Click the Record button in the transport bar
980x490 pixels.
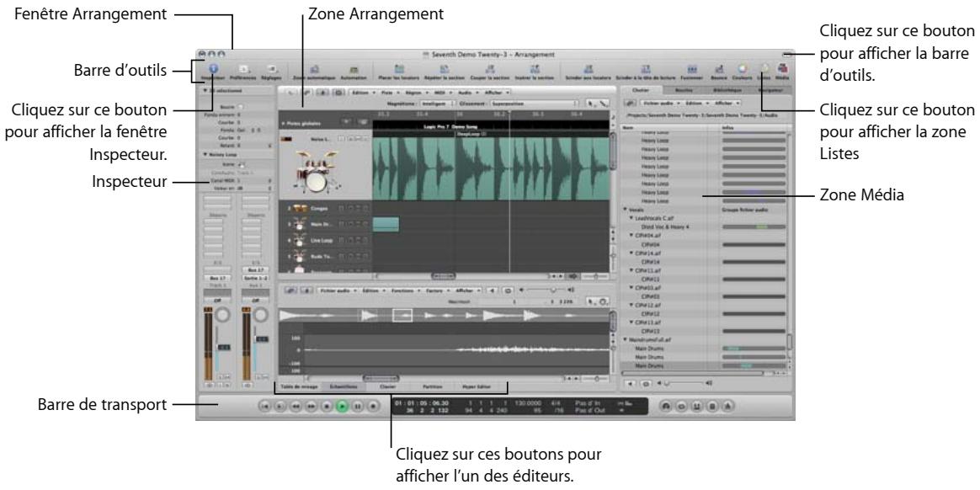373,406
